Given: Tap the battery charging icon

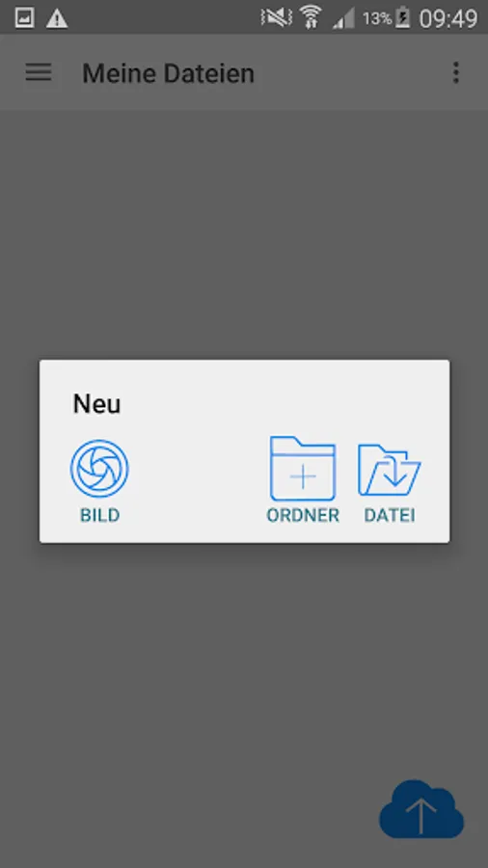Looking at the screenshot, I should pyautogui.click(x=403, y=18).
